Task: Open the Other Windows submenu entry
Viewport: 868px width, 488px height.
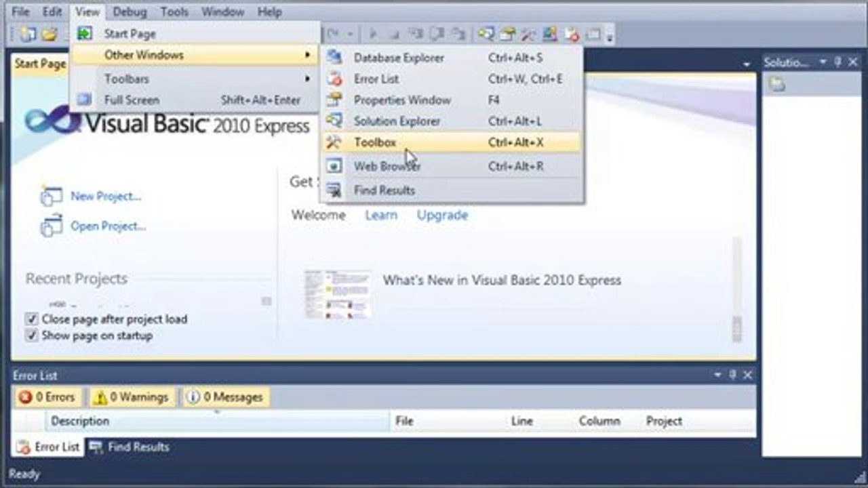Action: point(195,55)
